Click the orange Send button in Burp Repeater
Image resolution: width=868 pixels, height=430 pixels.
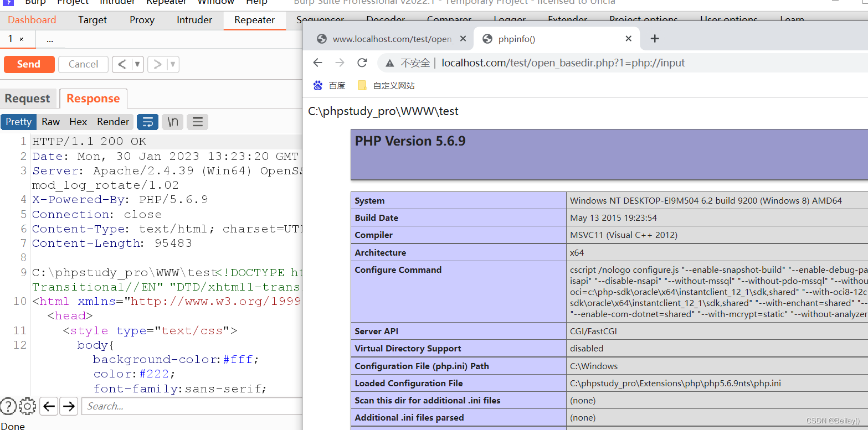coord(29,64)
